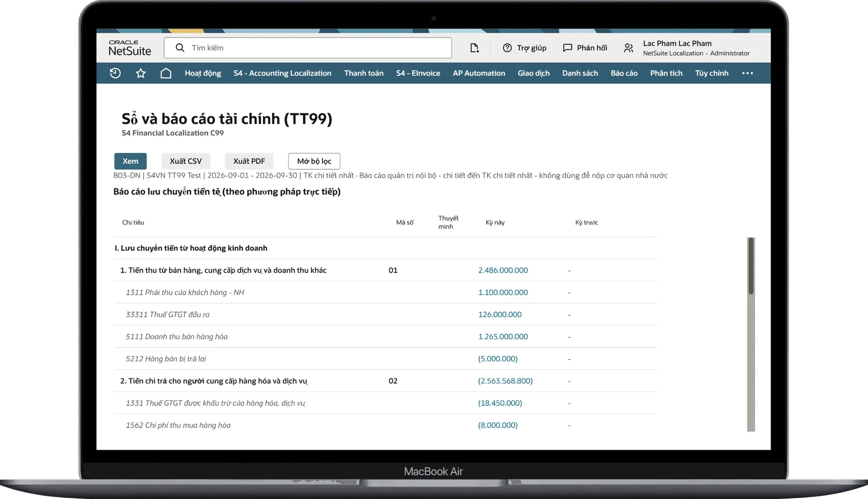
Task: Open the recent records history icon
Action: point(115,73)
